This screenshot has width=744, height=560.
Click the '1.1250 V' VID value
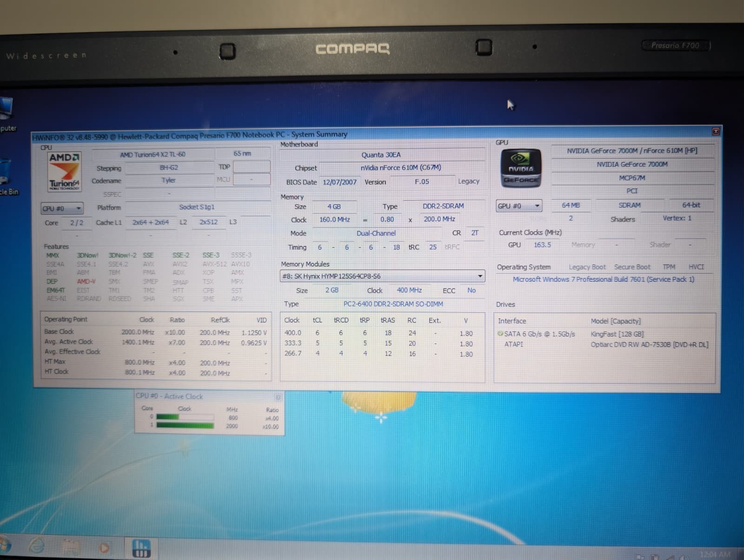tap(254, 333)
